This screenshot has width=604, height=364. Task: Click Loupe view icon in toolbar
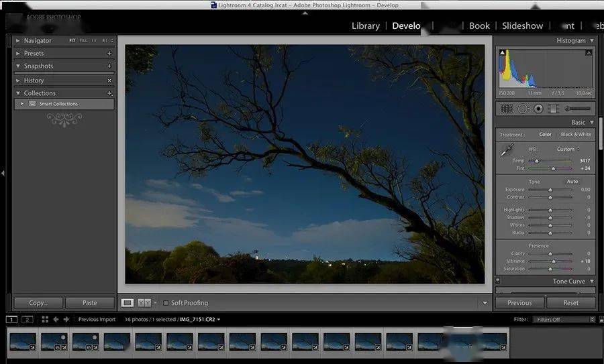(x=128, y=303)
